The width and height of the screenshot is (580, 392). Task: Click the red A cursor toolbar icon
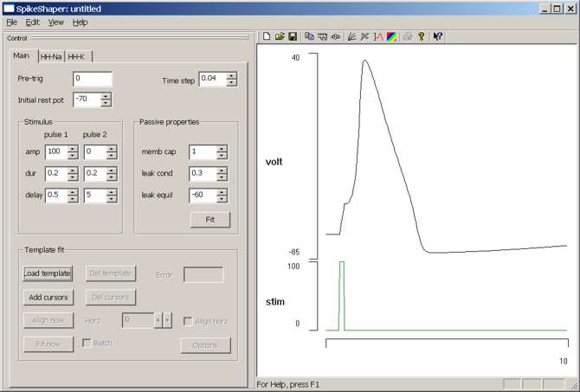pyautogui.click(x=378, y=37)
